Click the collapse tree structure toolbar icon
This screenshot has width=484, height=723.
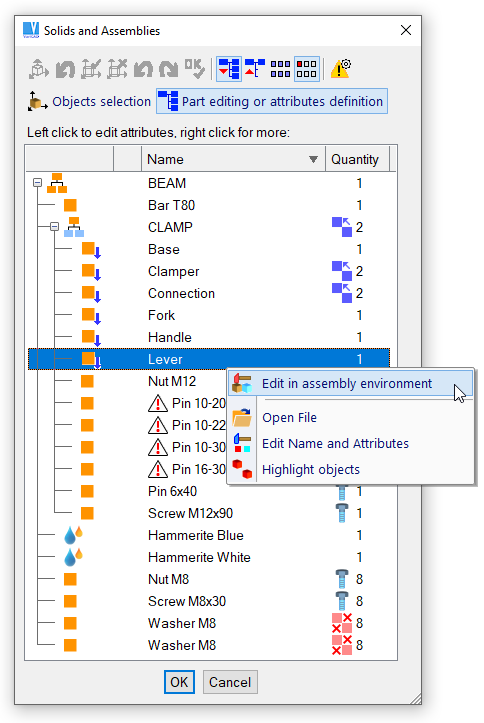tap(254, 69)
